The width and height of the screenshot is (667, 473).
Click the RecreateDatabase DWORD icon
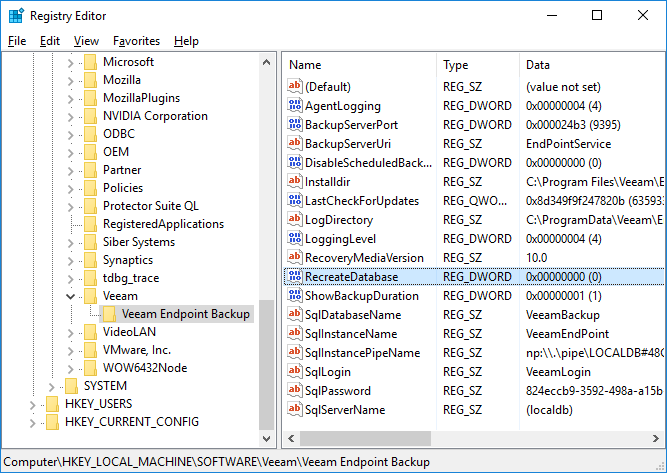pyautogui.click(x=295, y=276)
